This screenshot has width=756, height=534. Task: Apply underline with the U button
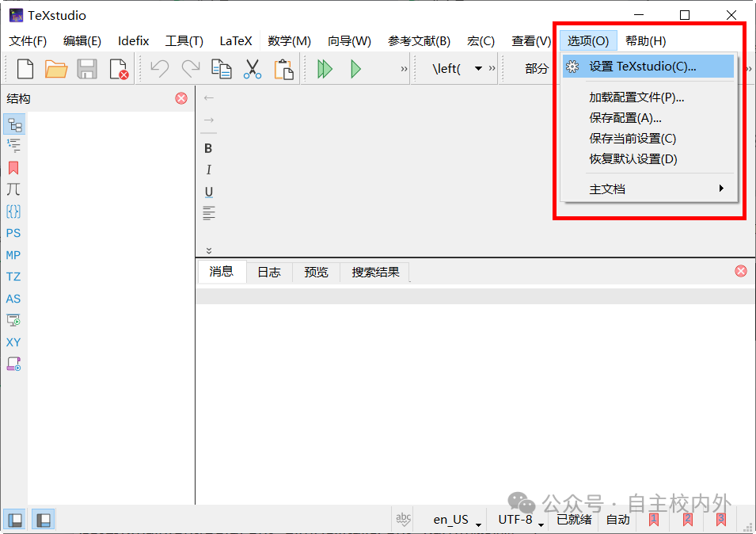(209, 192)
